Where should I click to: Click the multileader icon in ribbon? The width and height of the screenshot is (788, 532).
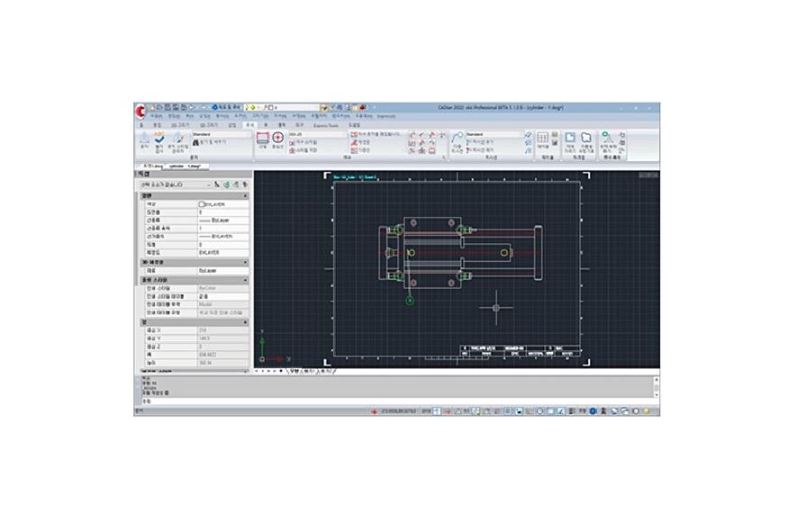click(457, 139)
